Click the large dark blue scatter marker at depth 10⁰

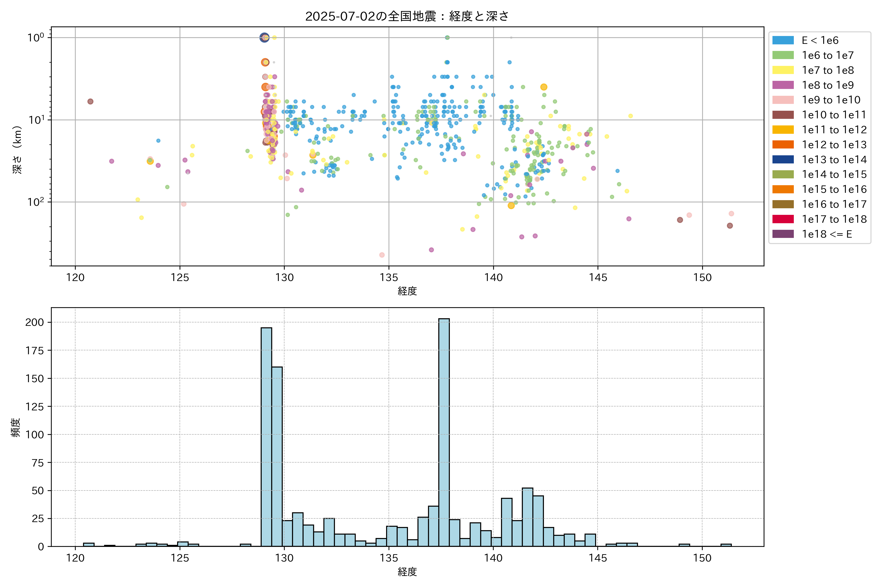pyautogui.click(x=264, y=37)
